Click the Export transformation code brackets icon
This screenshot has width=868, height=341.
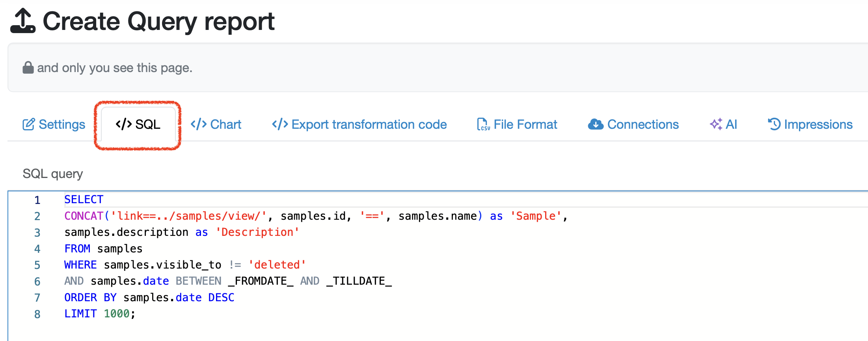pyautogui.click(x=280, y=124)
